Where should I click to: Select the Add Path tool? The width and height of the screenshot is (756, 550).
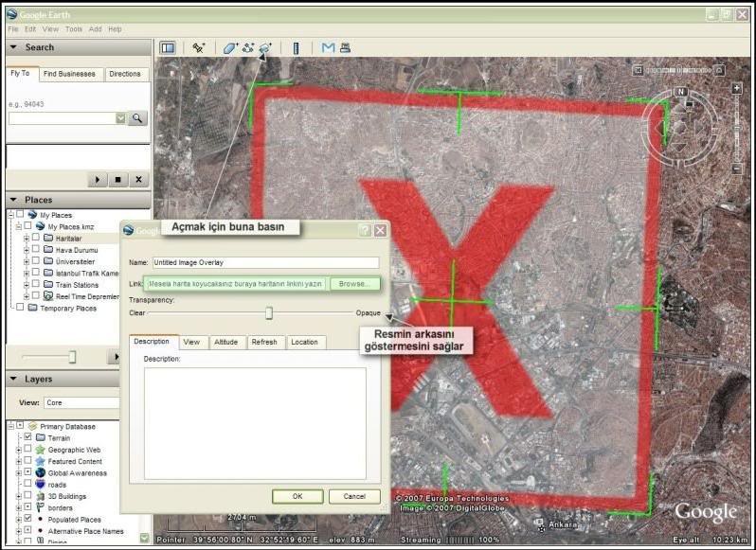pyautogui.click(x=248, y=47)
